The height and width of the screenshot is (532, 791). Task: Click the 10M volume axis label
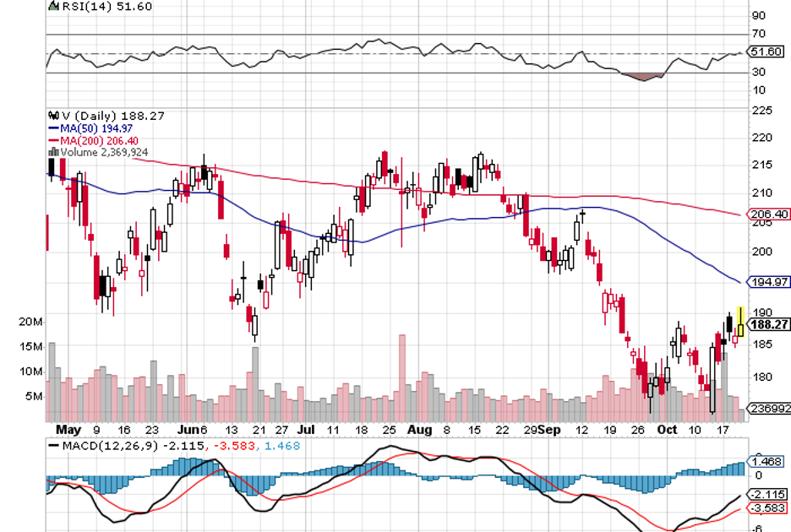(30, 372)
